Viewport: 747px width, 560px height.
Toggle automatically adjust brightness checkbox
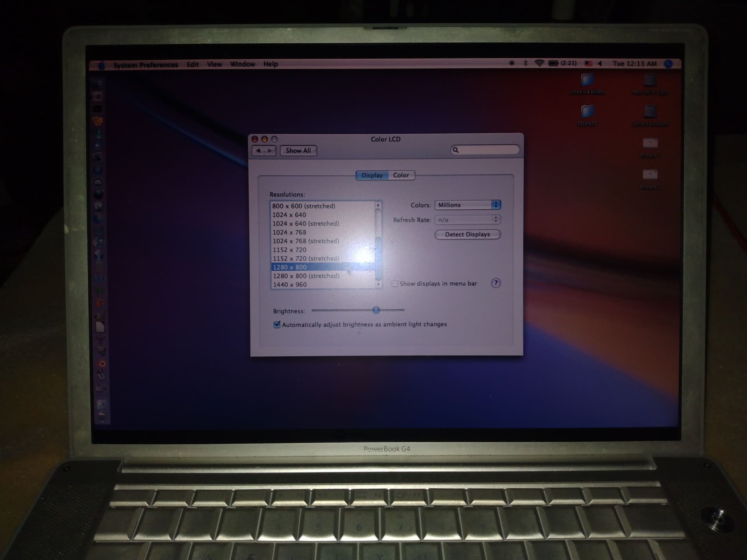[x=277, y=324]
